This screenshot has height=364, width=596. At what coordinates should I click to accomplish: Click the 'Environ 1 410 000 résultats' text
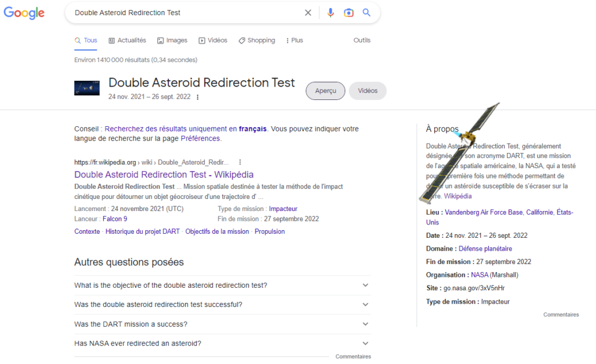click(136, 60)
